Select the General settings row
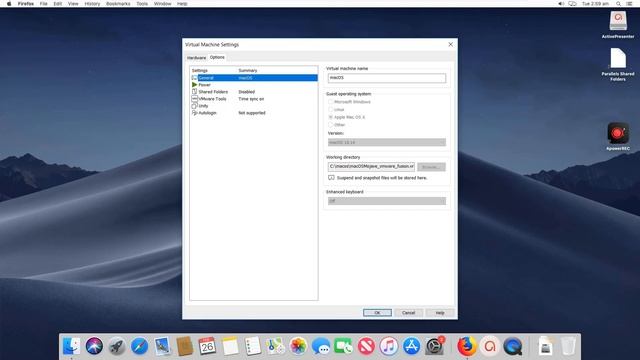640x360 pixels. tap(254, 78)
